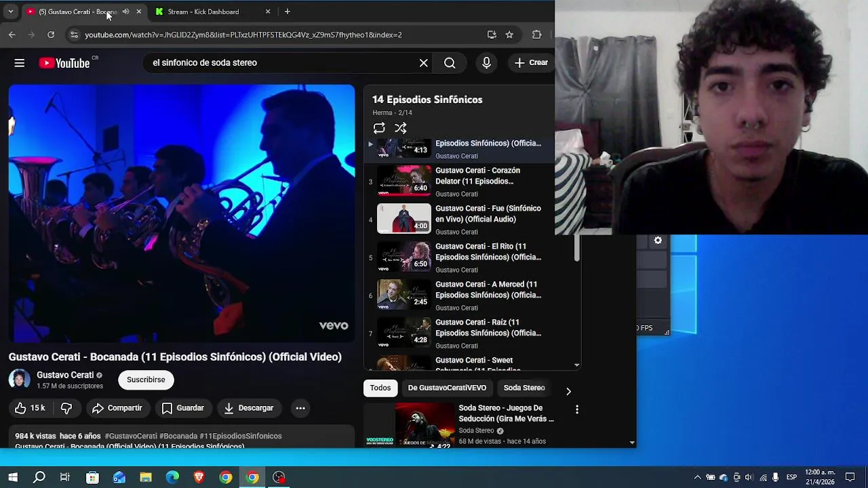The width and height of the screenshot is (868, 488).
Task: Toggle playlist shuffle on 14 Episodios Sinfónicos
Action: (401, 128)
